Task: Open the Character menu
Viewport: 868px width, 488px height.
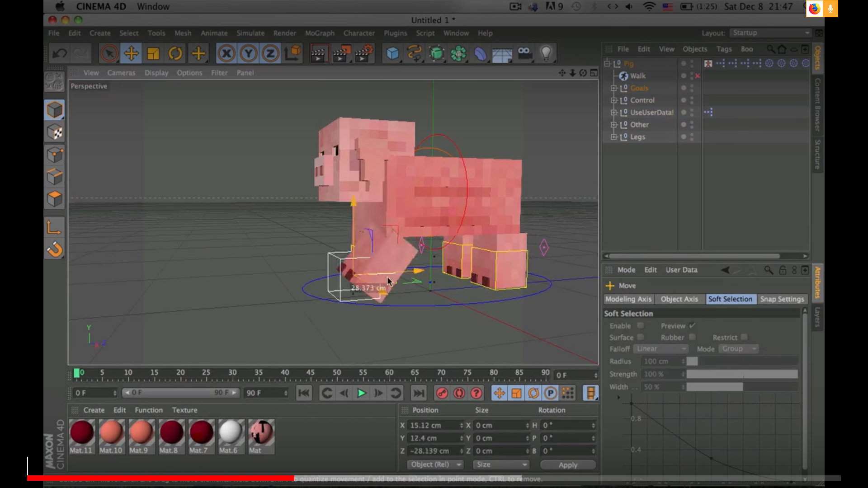Action: click(x=359, y=33)
